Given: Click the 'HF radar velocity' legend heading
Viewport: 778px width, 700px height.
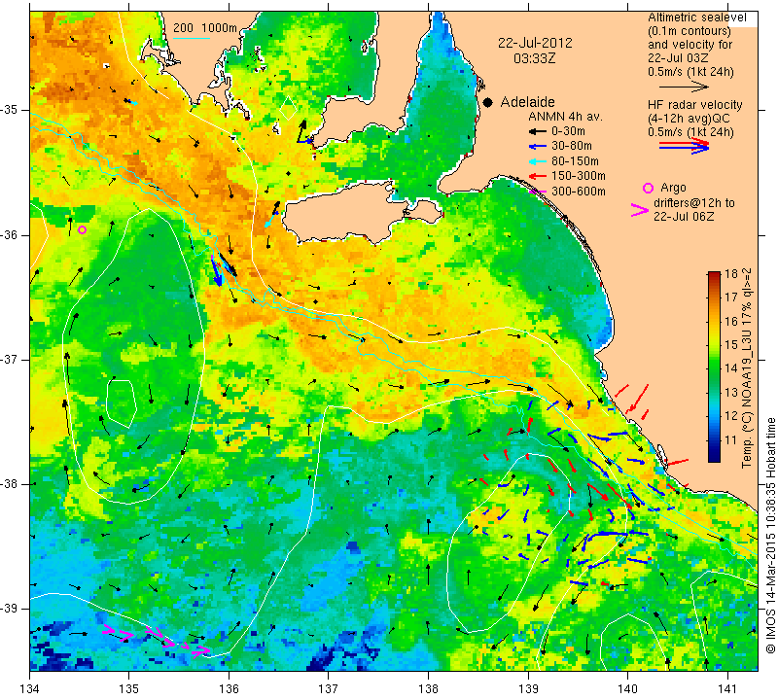Looking at the screenshot, I should pos(695,105).
